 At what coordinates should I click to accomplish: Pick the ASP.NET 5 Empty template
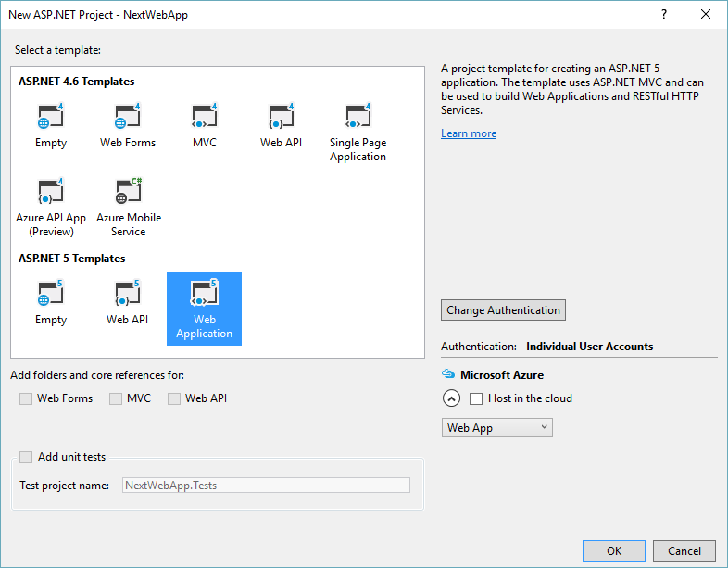[51, 295]
